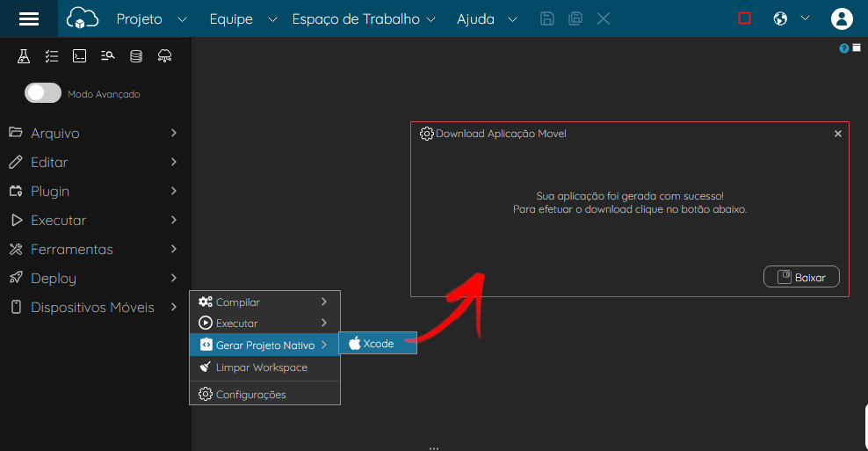Click the Plugin puzzle icon
The width and height of the screenshot is (868, 451).
pyautogui.click(x=16, y=191)
